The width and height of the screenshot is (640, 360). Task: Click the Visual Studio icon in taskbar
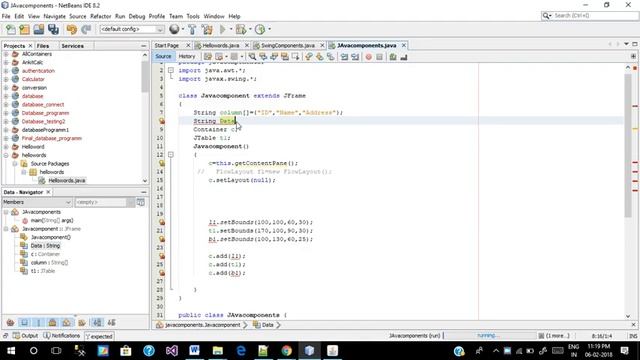(172, 351)
